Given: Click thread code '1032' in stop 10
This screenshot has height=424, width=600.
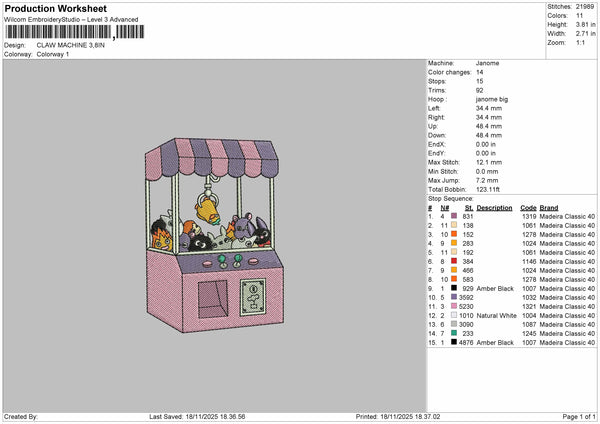Looking at the screenshot, I should point(529,298).
